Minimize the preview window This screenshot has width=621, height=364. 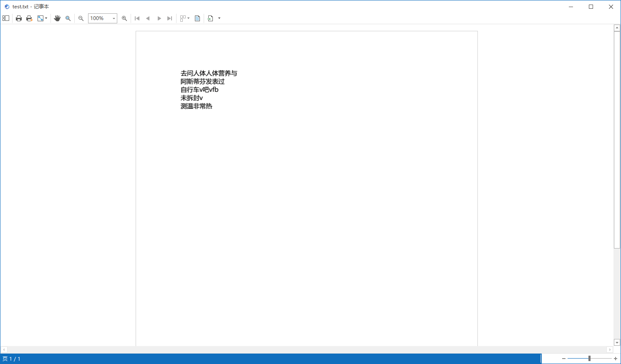click(x=571, y=7)
